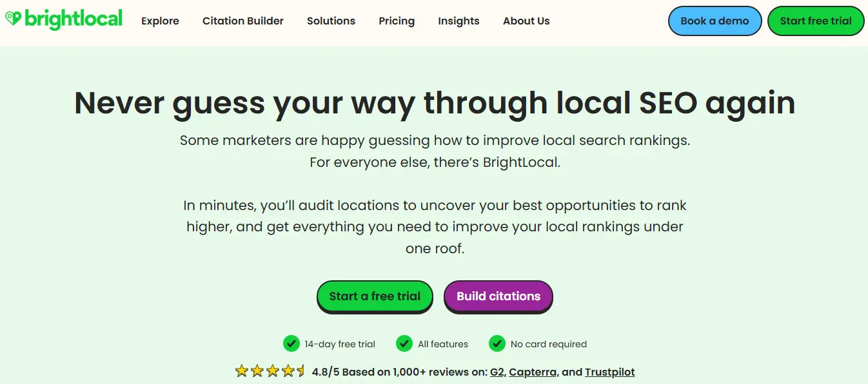
Task: Open the Explore menu
Action: (160, 21)
